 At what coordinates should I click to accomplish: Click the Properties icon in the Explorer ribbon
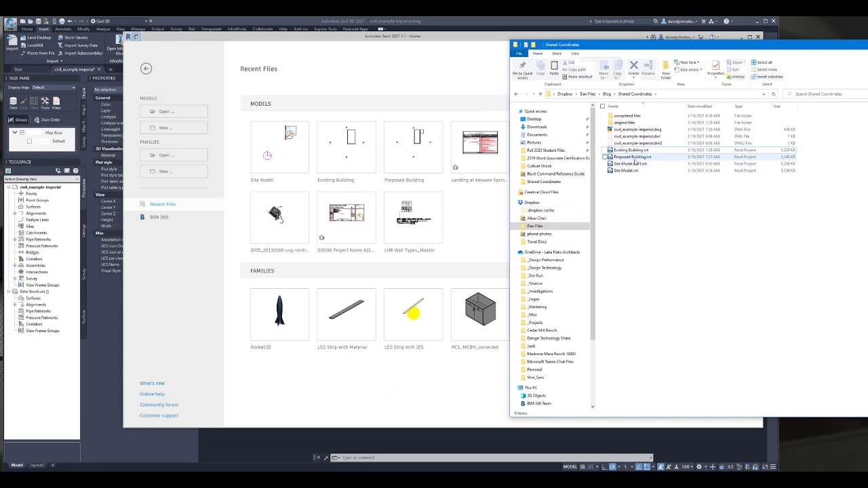pos(715,68)
